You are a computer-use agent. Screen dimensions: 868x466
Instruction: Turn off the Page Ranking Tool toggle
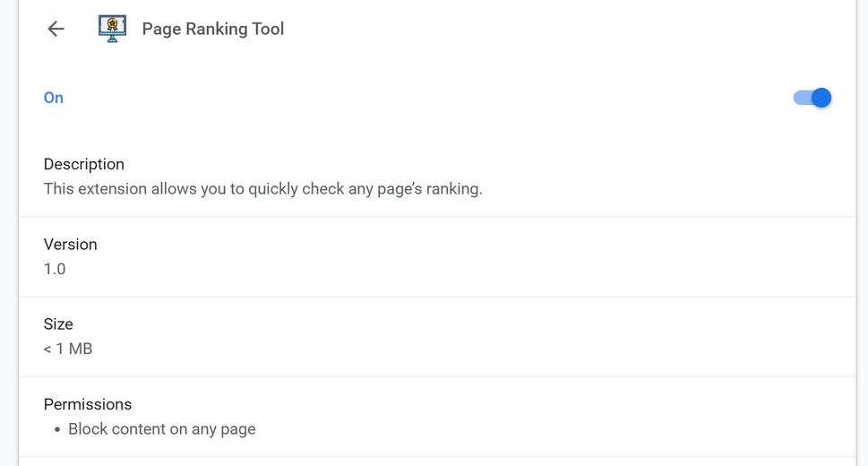[x=812, y=98]
